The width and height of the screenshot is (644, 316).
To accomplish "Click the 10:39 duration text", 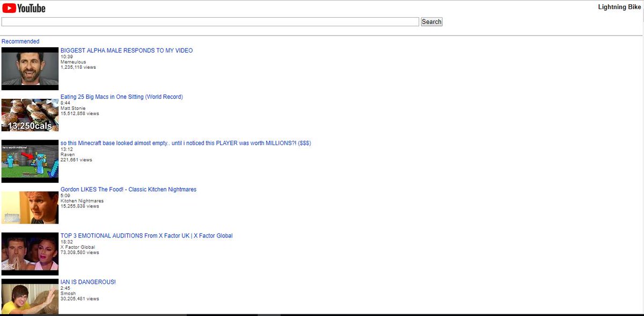I will click(x=67, y=56).
